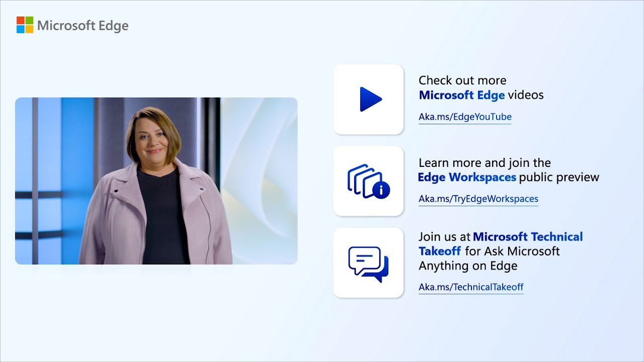Click 'Check out more' text
Viewport: 644px width, 362px height.
coord(462,80)
